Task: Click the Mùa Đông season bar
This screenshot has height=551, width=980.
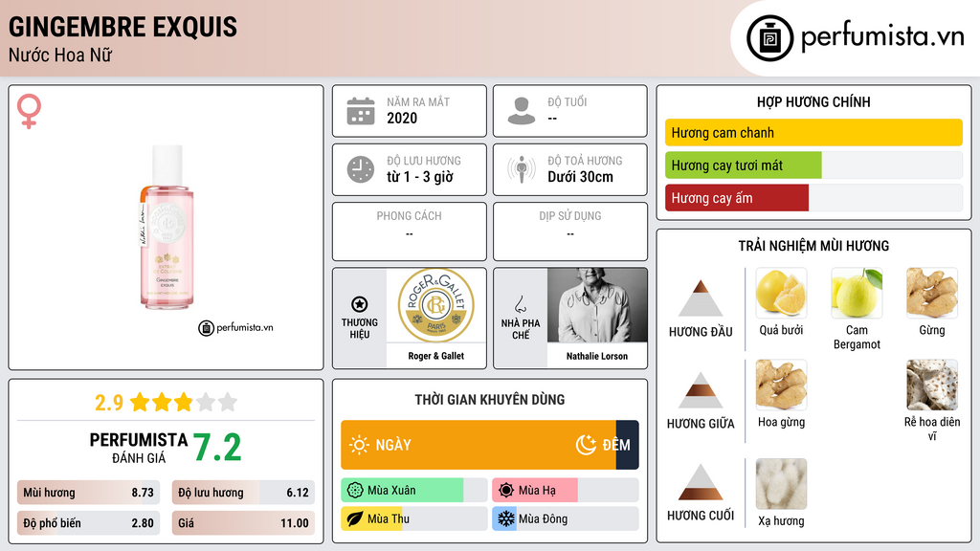Action: [x=565, y=519]
